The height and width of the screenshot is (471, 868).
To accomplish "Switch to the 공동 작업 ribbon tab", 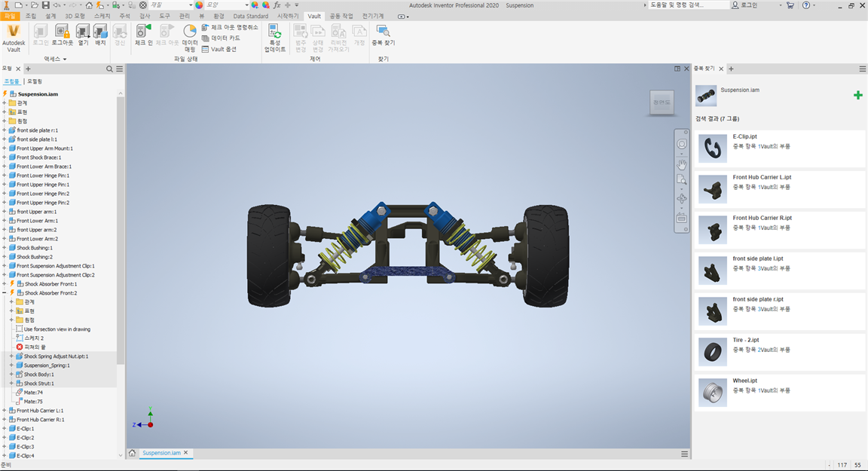I will click(x=341, y=16).
